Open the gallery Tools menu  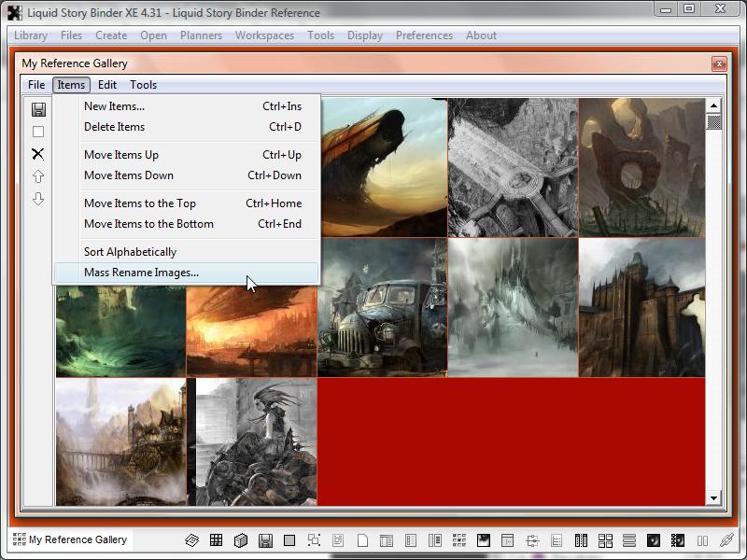[143, 85]
